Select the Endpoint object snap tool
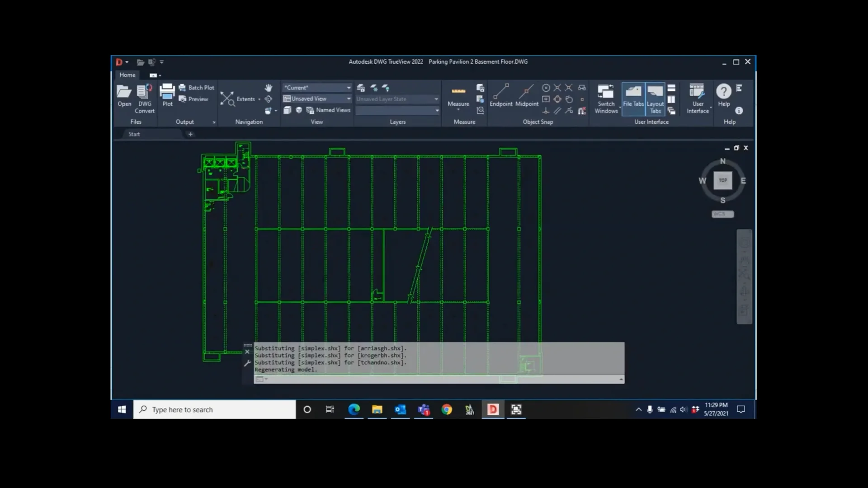The height and width of the screenshot is (488, 868). 501,96
